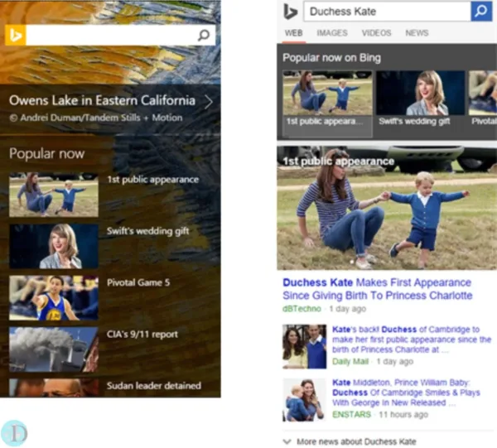The height and width of the screenshot is (448, 497).
Task: Open the 'Sudan leader detained' story label
Action: tap(154, 386)
